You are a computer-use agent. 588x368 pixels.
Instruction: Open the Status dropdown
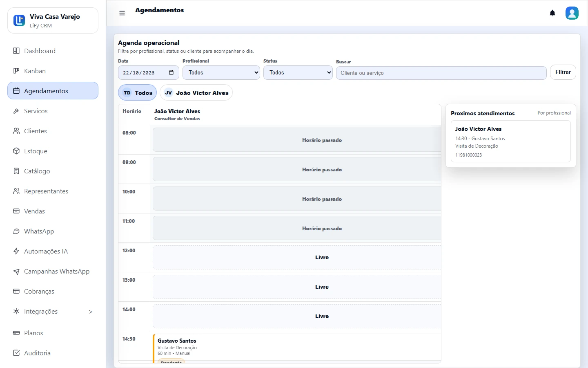point(298,73)
